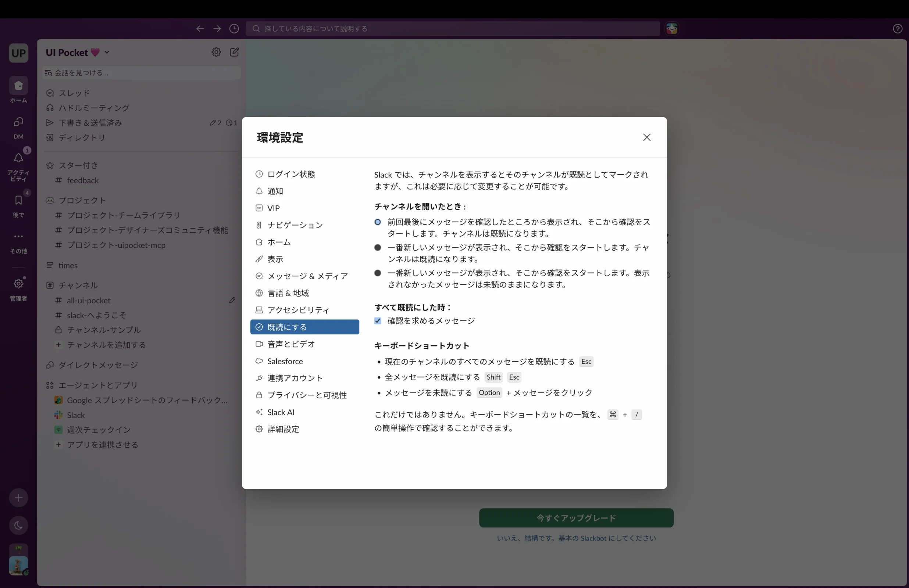Open メッセージ & メディア preferences tab

pyautogui.click(x=304, y=276)
